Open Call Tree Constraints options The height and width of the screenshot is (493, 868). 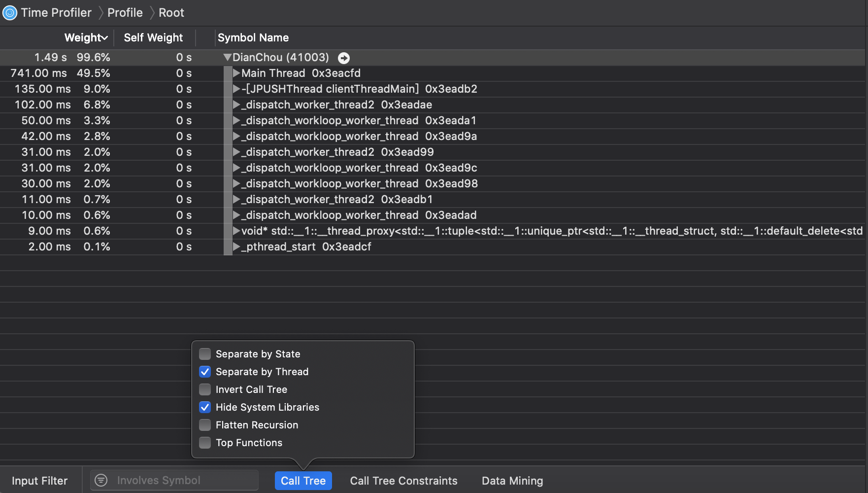(x=403, y=481)
